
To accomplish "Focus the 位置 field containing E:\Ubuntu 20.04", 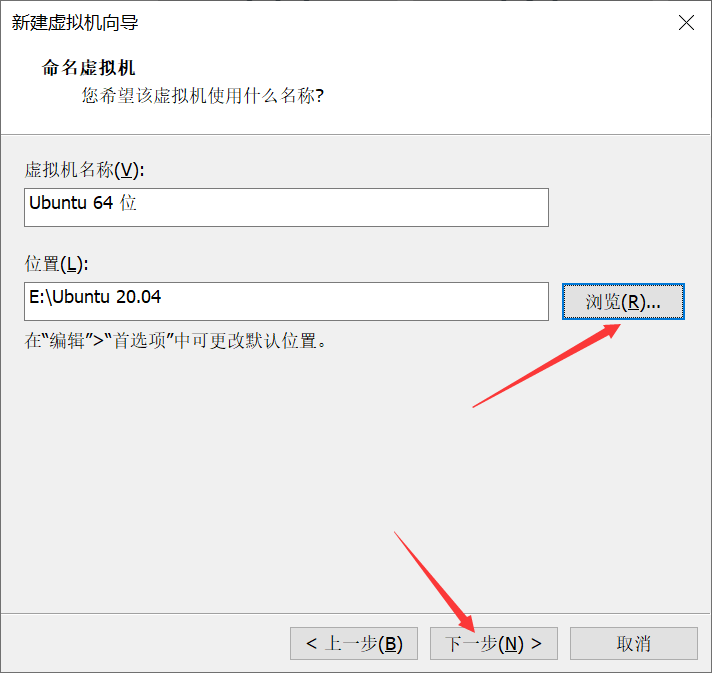I will 286,302.
